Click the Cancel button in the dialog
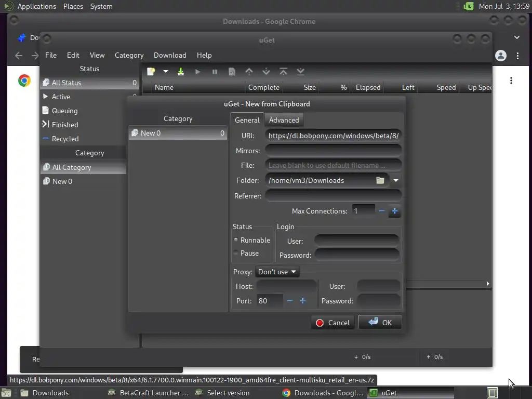 click(332, 323)
